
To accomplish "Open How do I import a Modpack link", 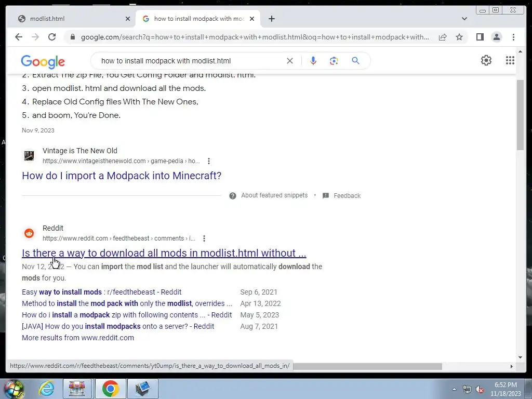I will coord(122,176).
